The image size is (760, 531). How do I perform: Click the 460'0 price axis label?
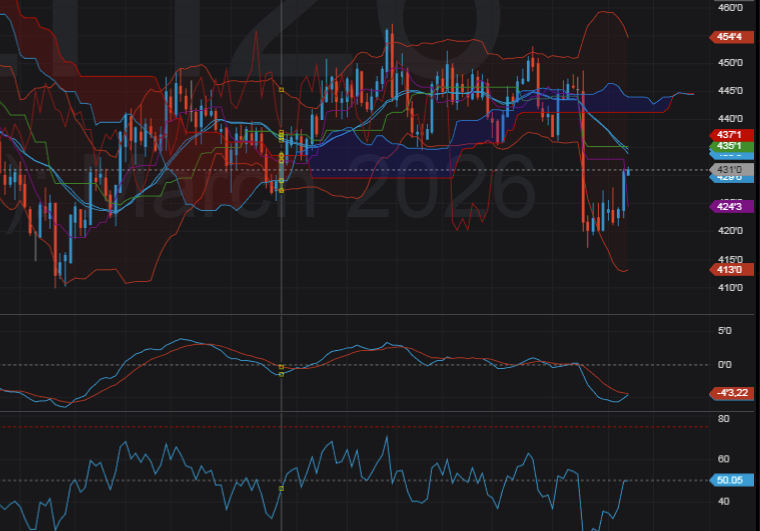point(730,8)
